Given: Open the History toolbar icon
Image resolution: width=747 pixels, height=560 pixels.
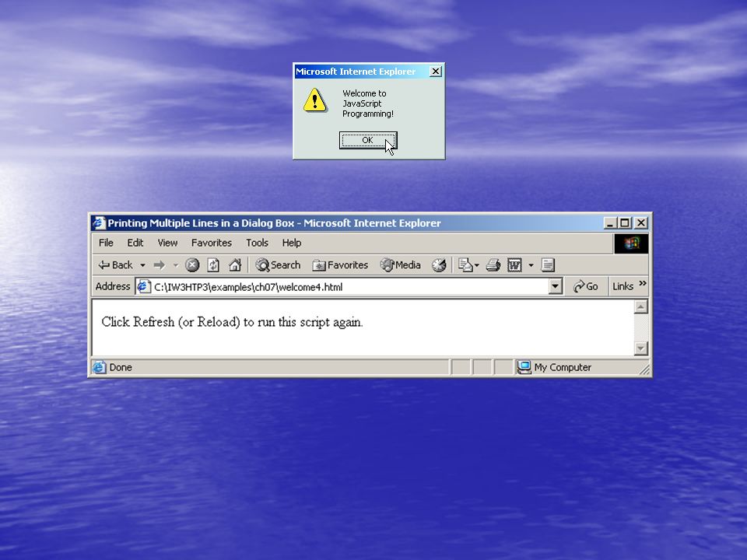Looking at the screenshot, I should click(439, 264).
